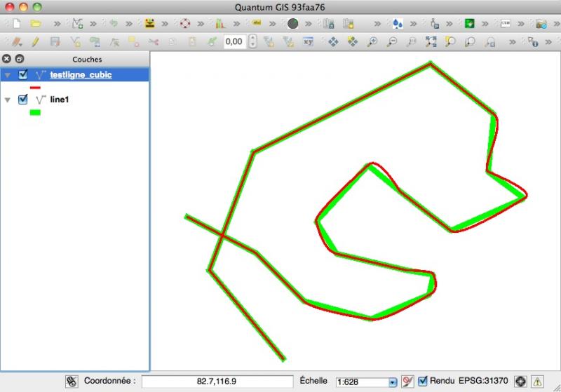Open the help lifebuoy icon
The height and width of the screenshot is (392, 561).
(x=185, y=23)
